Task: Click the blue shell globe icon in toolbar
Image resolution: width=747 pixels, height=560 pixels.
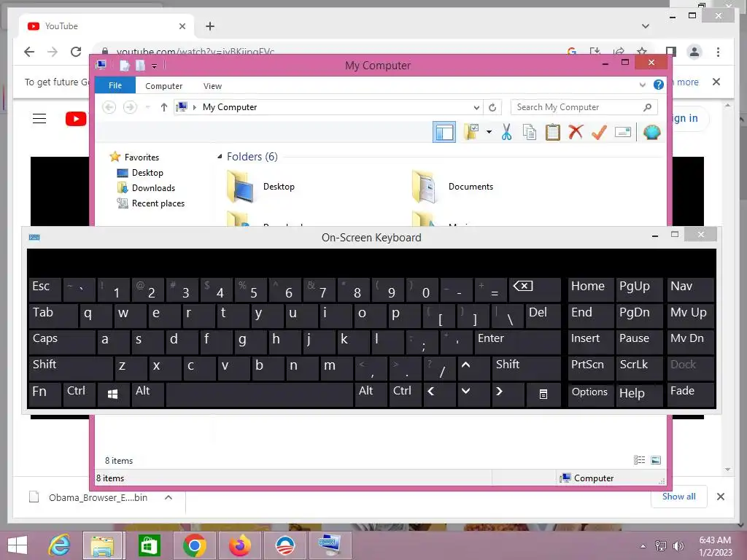Action: click(x=651, y=132)
